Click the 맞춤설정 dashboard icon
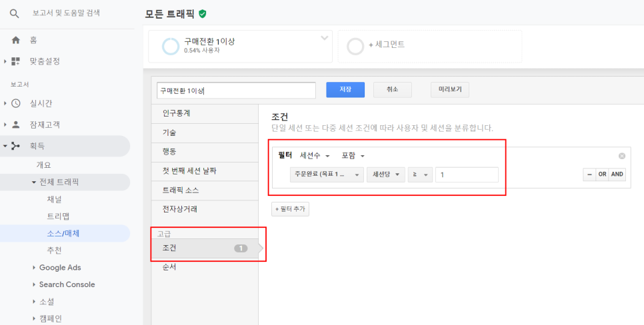Viewport: 644px width, 325px height. click(15, 61)
